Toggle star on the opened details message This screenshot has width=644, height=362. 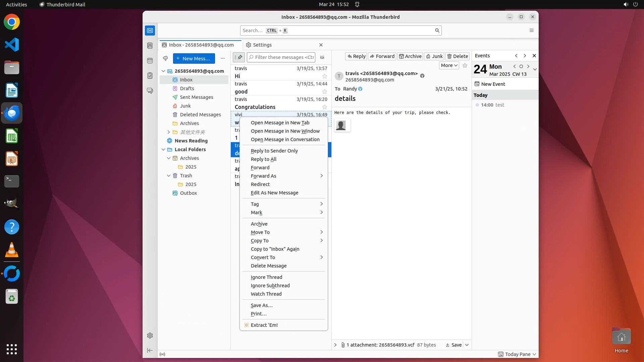(x=465, y=65)
